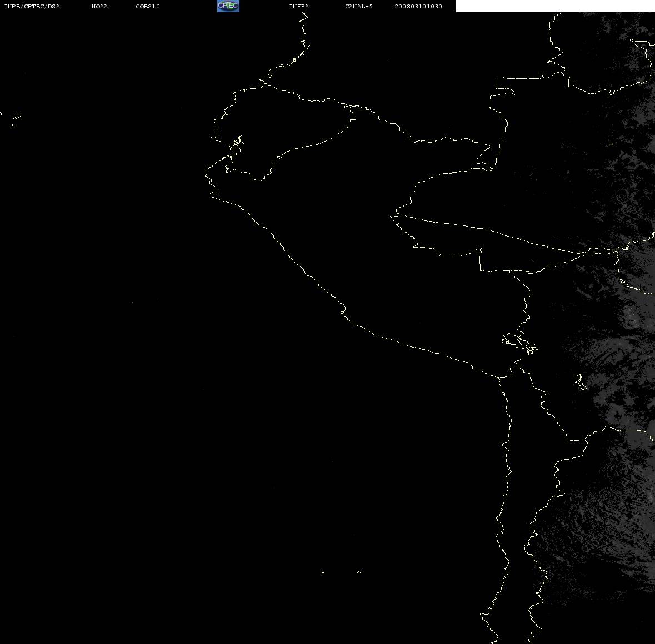This screenshot has width=655, height=644.
Task: Click the INFRA channel type label
Action: click(x=299, y=6)
